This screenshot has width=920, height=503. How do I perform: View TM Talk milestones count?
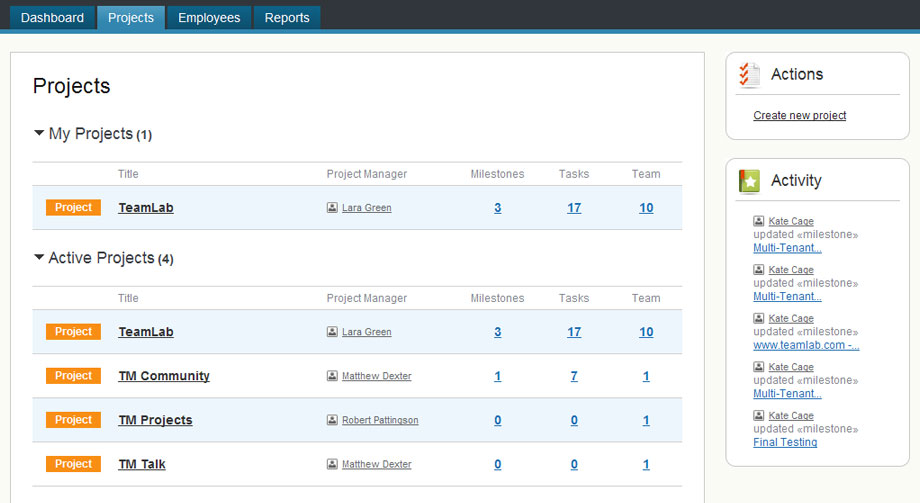click(x=498, y=464)
